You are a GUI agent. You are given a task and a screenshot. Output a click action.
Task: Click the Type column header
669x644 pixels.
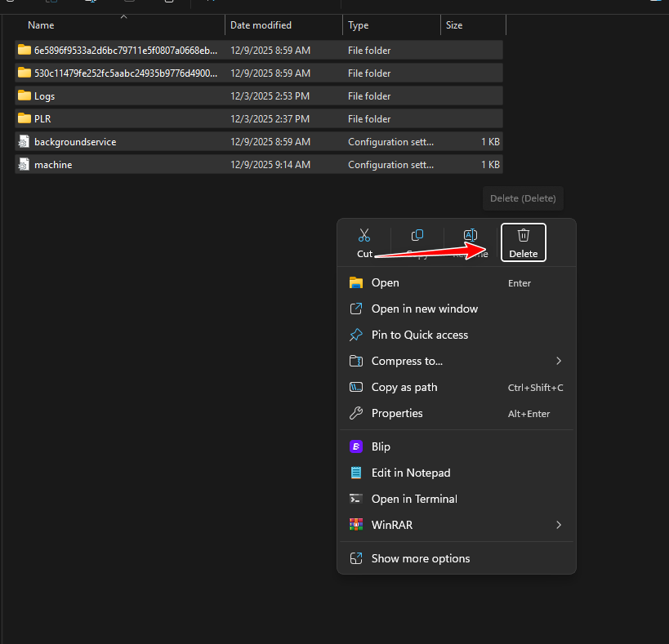pyautogui.click(x=359, y=25)
